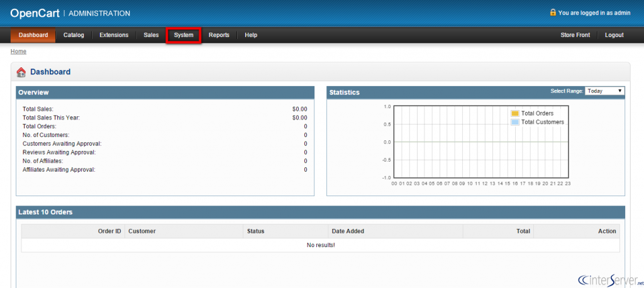
Task: Click 'No. of Customers:' label
Action: [x=46, y=135]
